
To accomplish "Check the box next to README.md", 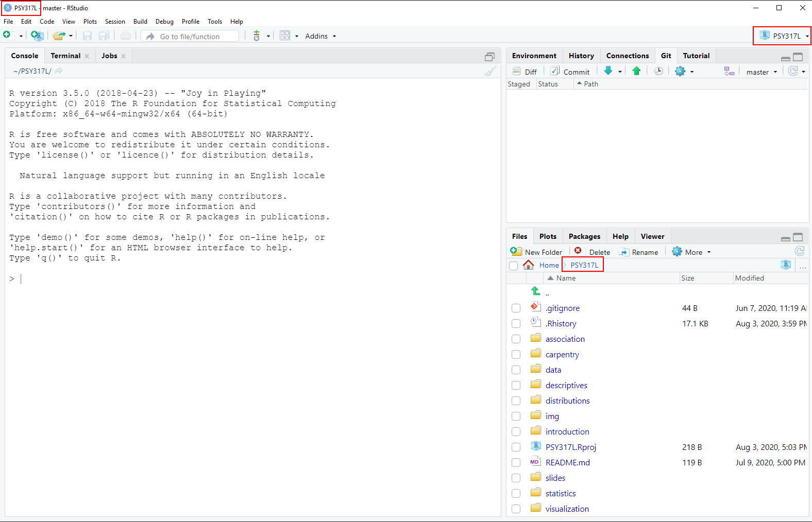I will click(516, 463).
